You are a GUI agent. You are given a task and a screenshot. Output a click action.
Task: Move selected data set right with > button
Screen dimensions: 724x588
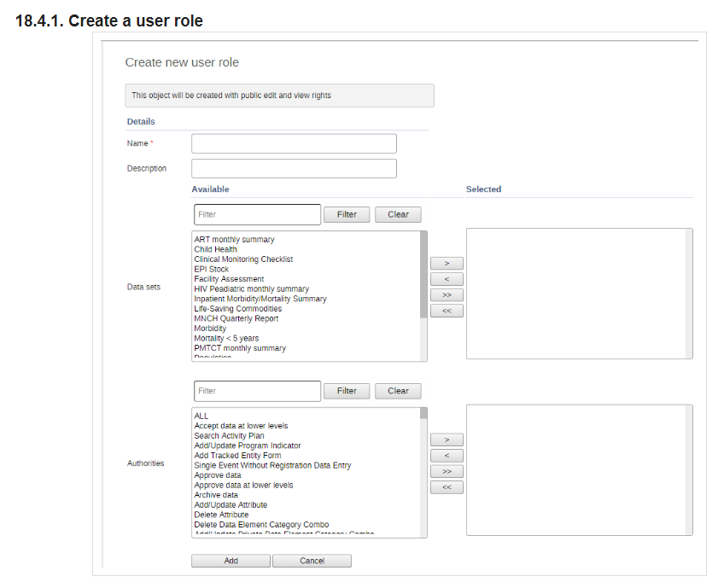[x=447, y=264]
